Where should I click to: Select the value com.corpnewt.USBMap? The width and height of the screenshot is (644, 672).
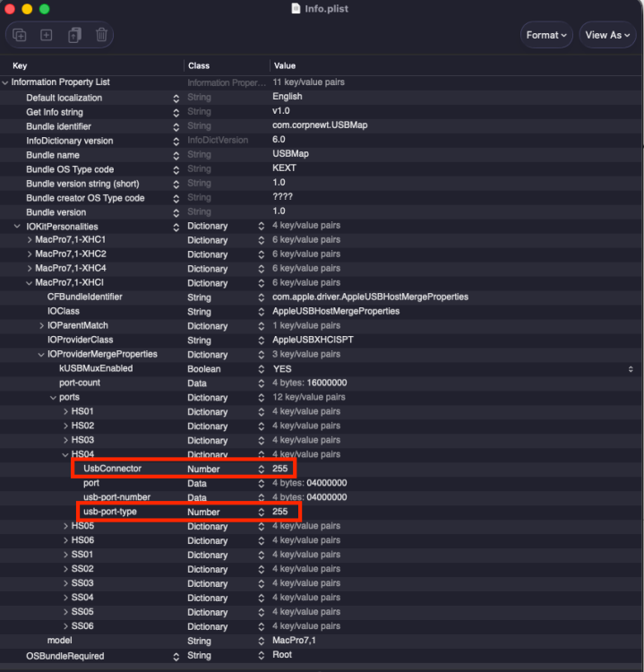click(320, 125)
